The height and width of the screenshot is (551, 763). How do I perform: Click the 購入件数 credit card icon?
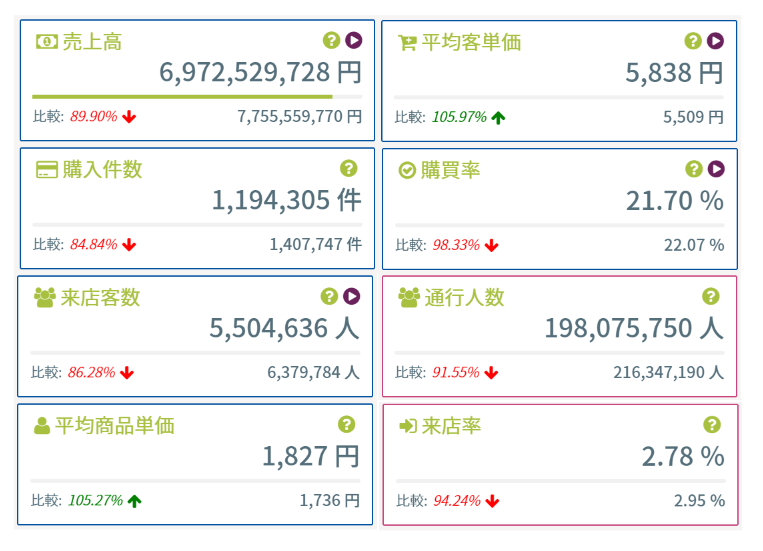pyautogui.click(x=47, y=170)
